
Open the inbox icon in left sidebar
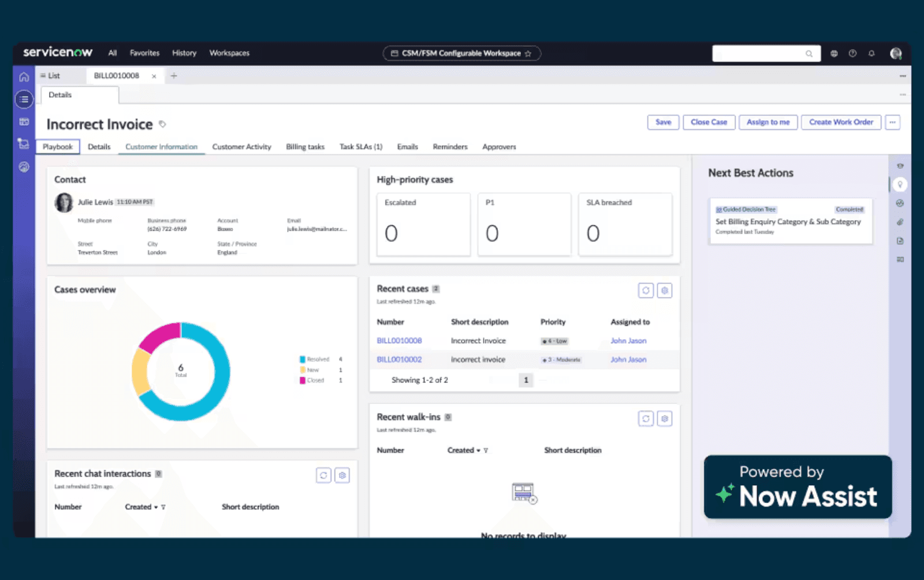coord(24,121)
